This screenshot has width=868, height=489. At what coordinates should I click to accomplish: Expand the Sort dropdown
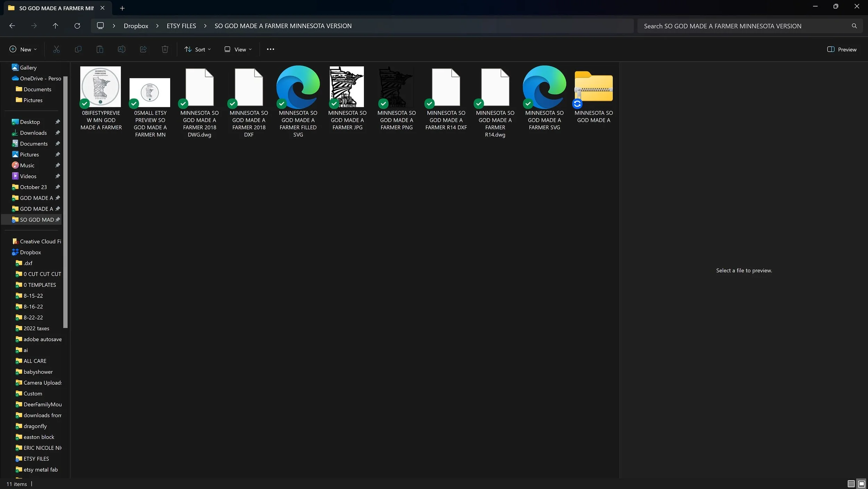tap(198, 49)
